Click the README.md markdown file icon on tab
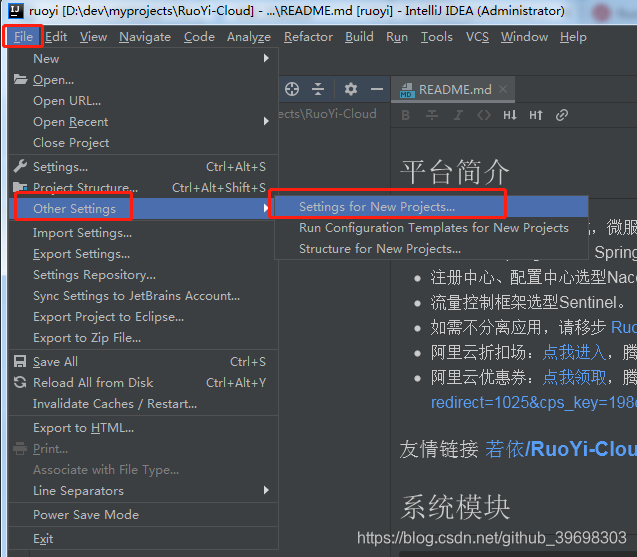637x557 pixels. tap(407, 90)
